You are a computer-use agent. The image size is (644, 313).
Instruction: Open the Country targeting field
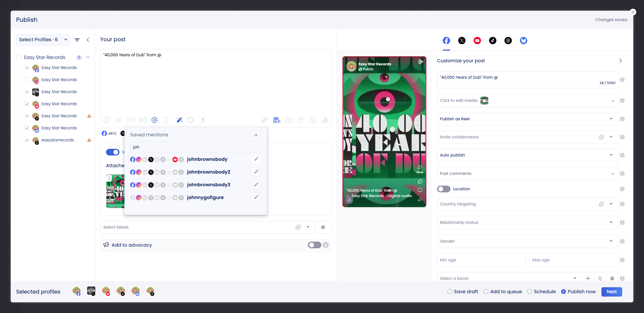tap(527, 204)
